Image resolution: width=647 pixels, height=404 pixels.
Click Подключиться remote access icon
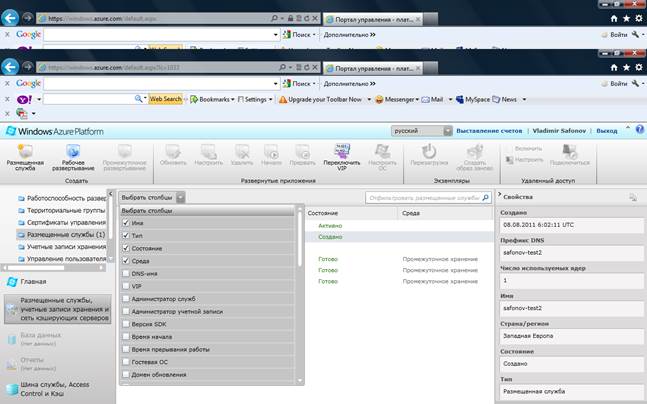(x=569, y=155)
